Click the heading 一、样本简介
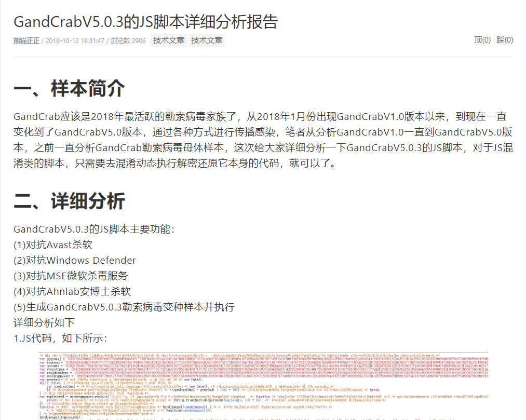Image resolution: width=526 pixels, height=420 pixels. (x=70, y=89)
